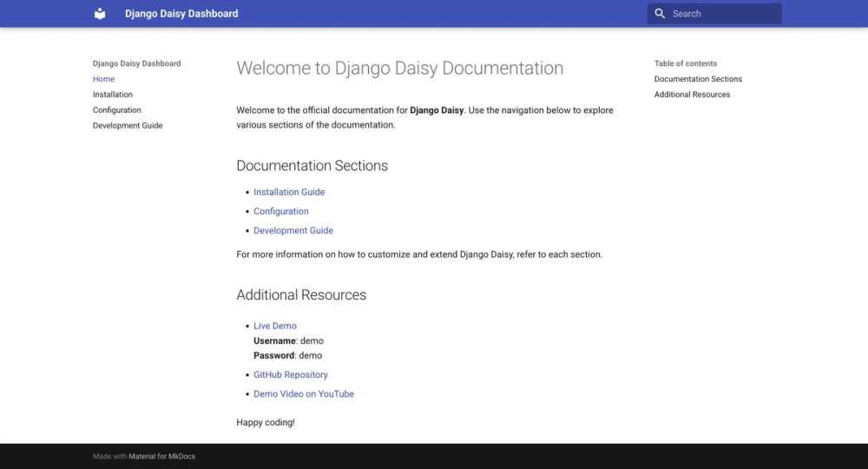Click the bold Django Daisy text in intro
This screenshot has height=469, width=868.
click(437, 110)
